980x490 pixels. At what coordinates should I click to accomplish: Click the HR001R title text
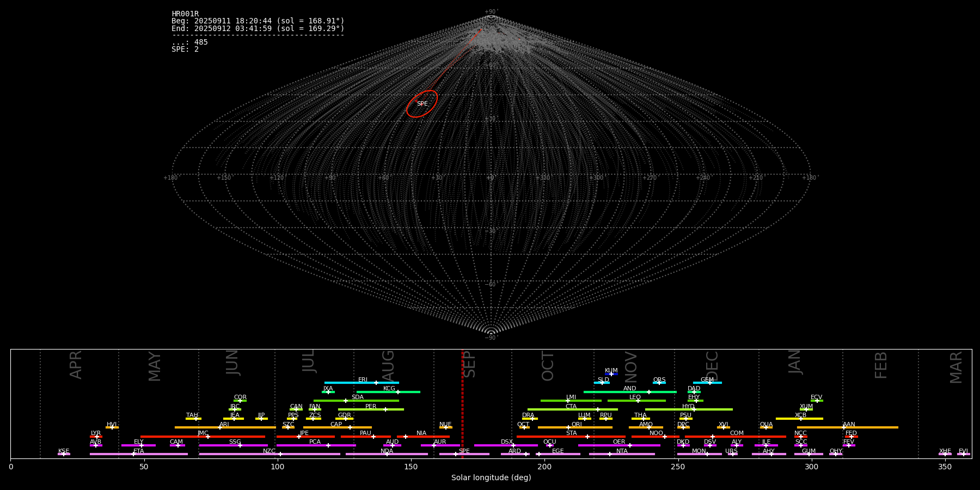185,14
